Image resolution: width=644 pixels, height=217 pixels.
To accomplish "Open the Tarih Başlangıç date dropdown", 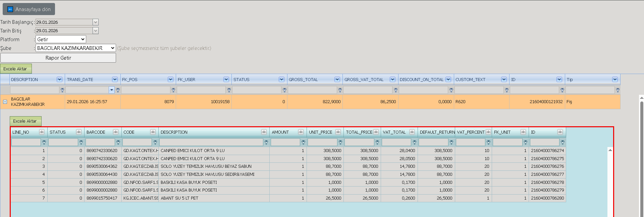I will point(96,22).
